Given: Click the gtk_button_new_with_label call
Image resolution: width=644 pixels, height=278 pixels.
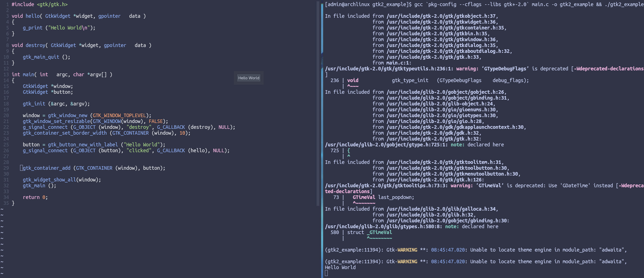Looking at the screenshot, I should 83,145.
